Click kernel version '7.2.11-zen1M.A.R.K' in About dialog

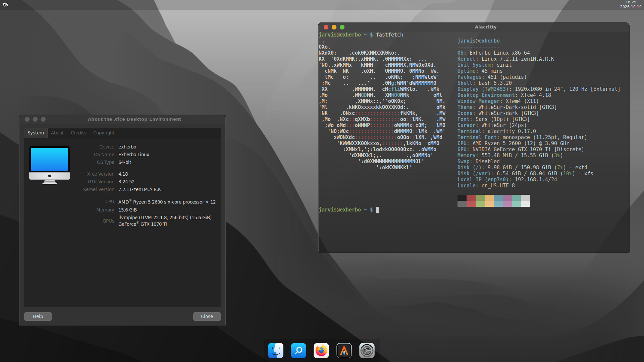(140, 189)
